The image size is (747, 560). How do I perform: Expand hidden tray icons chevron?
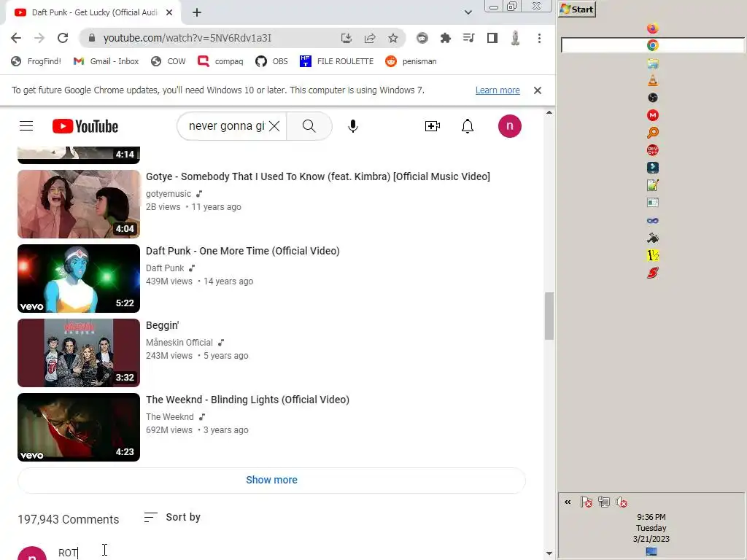tap(568, 502)
